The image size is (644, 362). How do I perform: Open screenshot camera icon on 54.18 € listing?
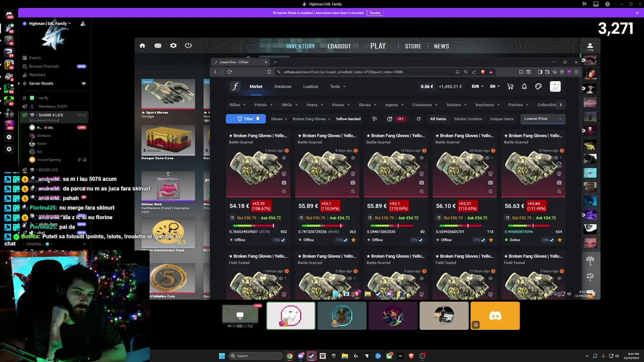point(284,183)
